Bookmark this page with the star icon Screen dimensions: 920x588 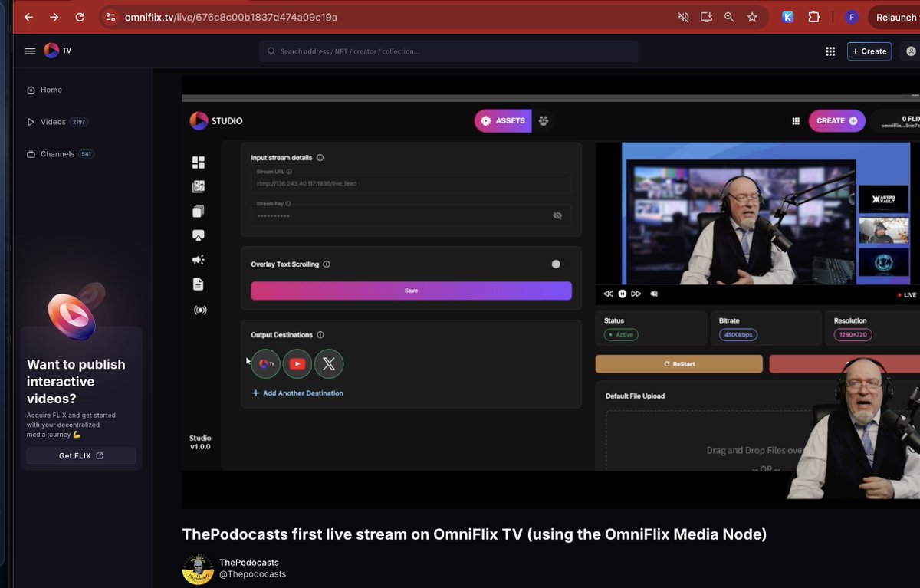[752, 17]
